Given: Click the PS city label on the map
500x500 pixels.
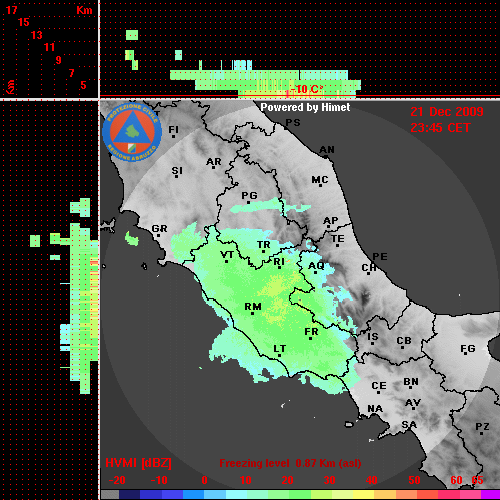Looking at the screenshot, I should [293, 123].
